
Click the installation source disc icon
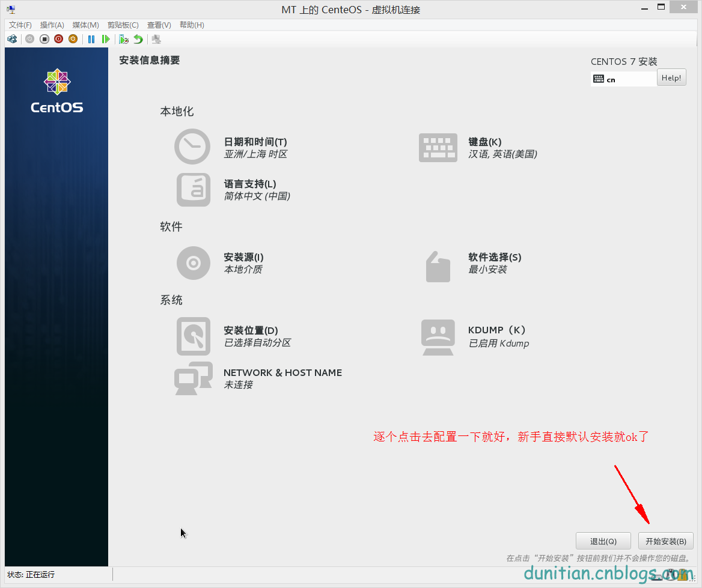pyautogui.click(x=194, y=263)
